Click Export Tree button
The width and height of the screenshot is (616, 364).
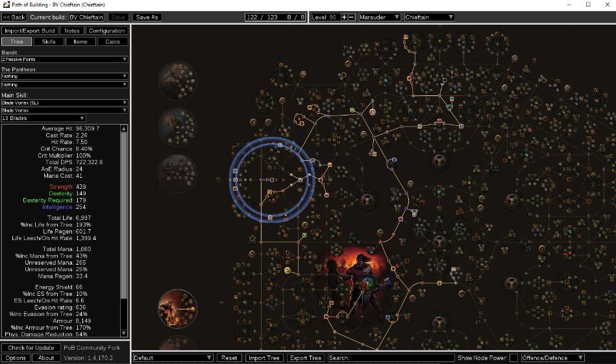point(306,358)
